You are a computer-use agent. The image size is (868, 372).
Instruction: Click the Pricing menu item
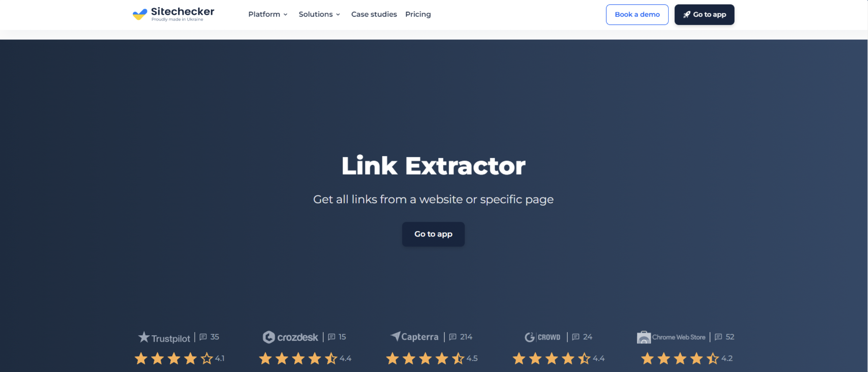pyautogui.click(x=417, y=14)
